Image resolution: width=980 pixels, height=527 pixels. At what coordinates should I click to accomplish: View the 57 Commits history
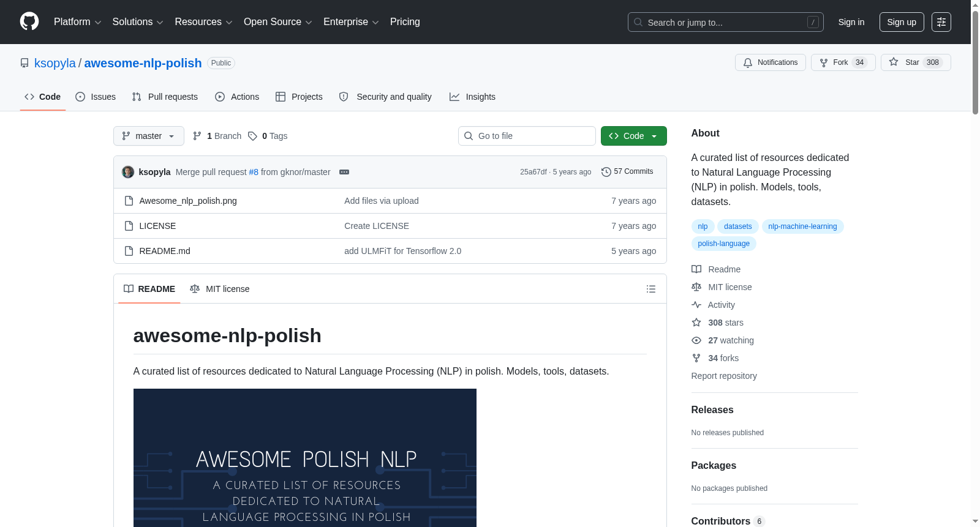pyautogui.click(x=627, y=171)
